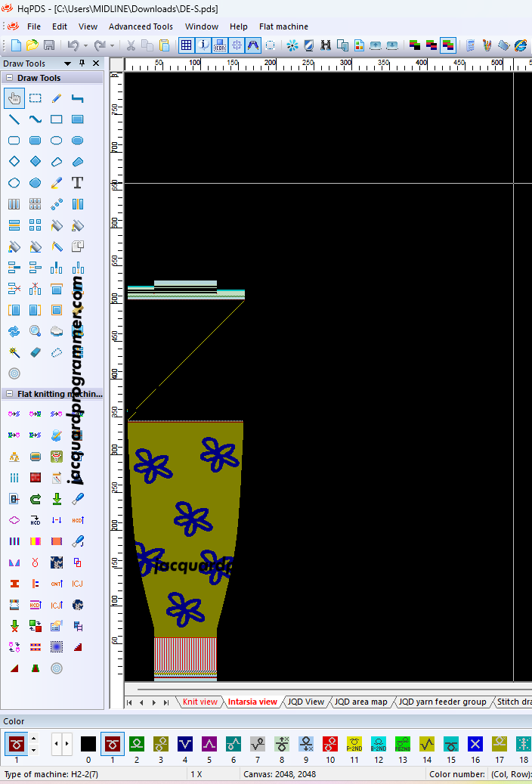Screen dimensions: 532x784
Task: Select the straight Line tool
Action: pos(14,119)
